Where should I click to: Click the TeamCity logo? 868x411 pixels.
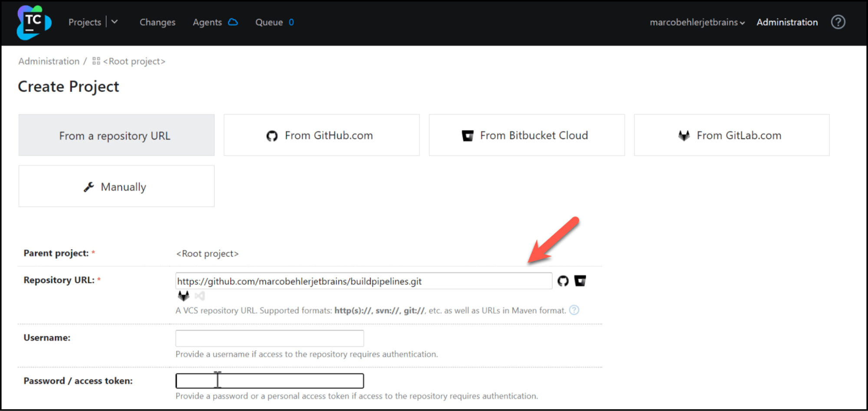click(33, 23)
